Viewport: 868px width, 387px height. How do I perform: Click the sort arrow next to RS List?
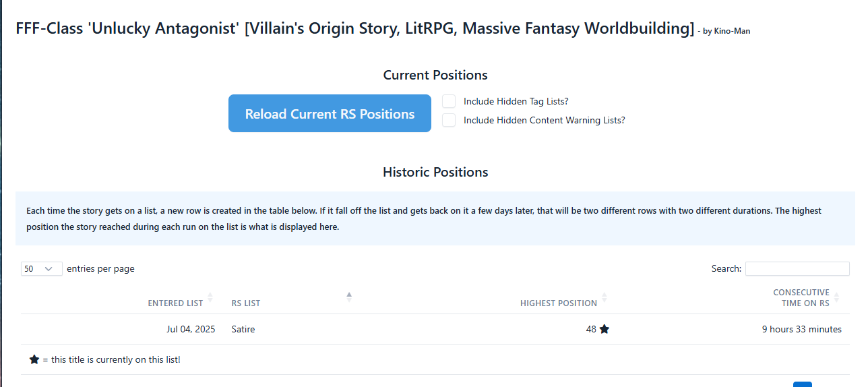349,297
